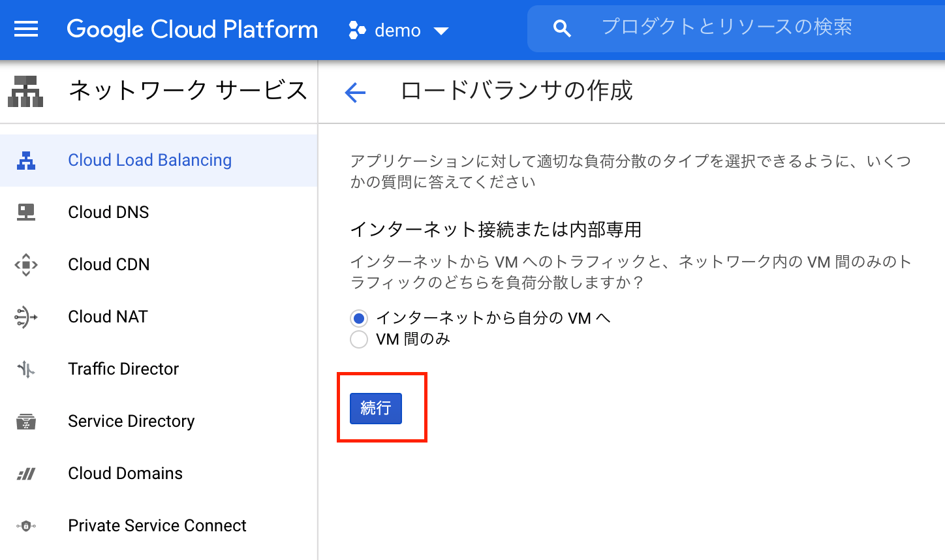Open Cloud DNS menu item
Viewport: 945px width, 560px height.
(159, 213)
